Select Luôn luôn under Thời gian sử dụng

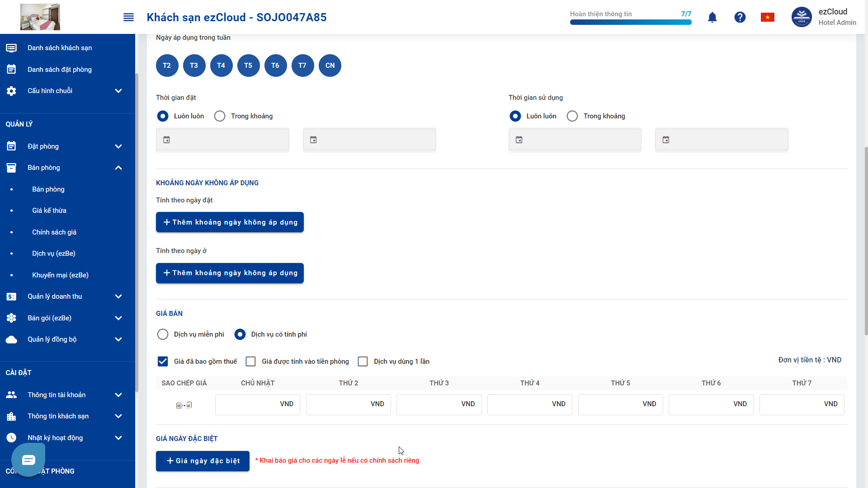(x=515, y=116)
